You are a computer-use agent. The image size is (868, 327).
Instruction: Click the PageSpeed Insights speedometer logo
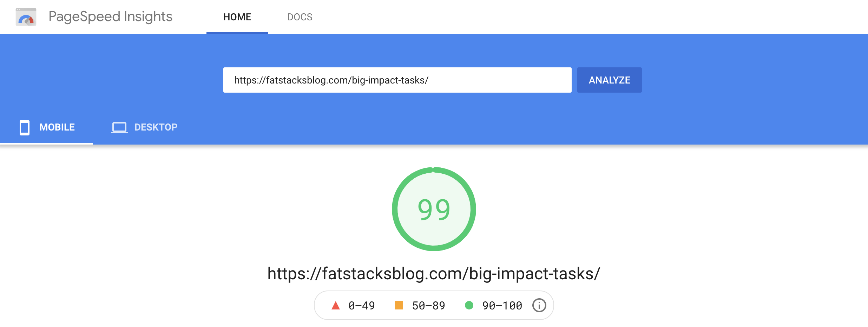coord(26,17)
